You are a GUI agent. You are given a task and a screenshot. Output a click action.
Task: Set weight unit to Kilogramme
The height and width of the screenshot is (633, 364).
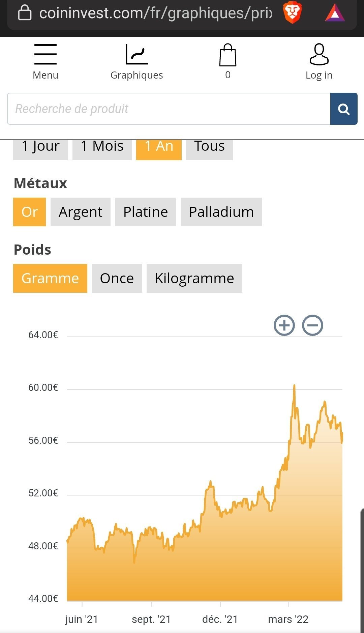[194, 278]
